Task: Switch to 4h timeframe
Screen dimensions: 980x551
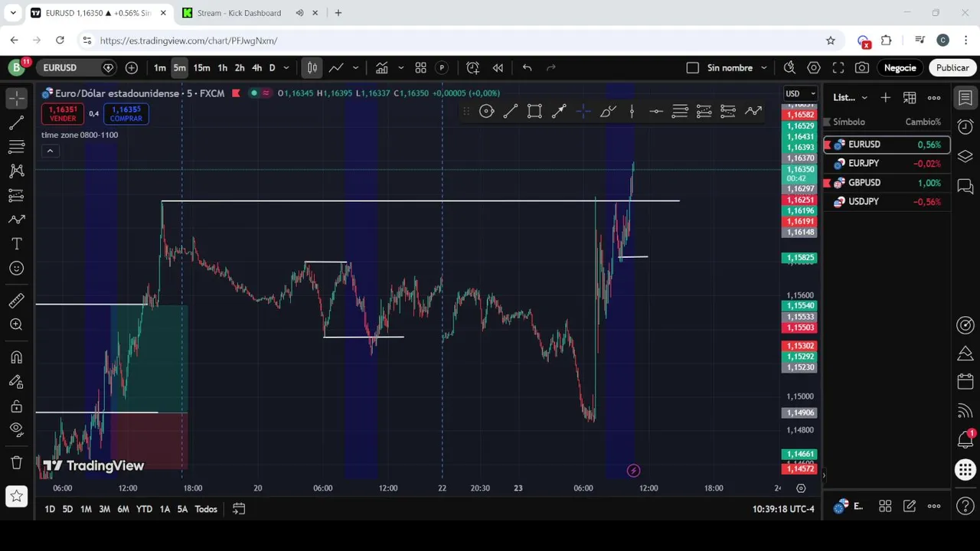Action: tap(256, 68)
